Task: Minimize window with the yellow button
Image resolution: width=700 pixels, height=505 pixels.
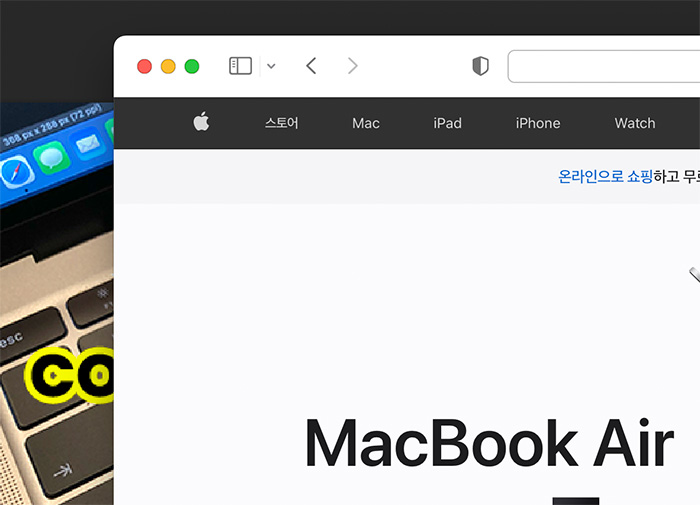Action: click(168, 66)
